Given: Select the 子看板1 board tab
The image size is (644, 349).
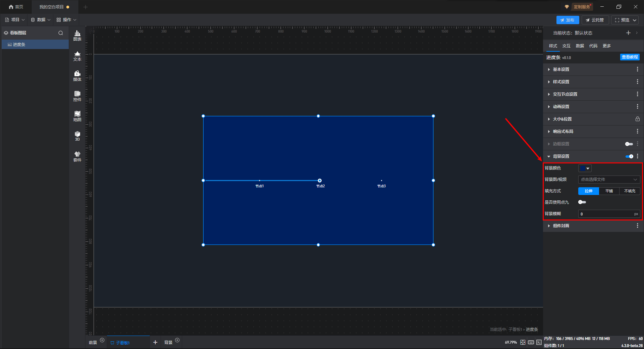Looking at the screenshot, I should click(128, 343).
